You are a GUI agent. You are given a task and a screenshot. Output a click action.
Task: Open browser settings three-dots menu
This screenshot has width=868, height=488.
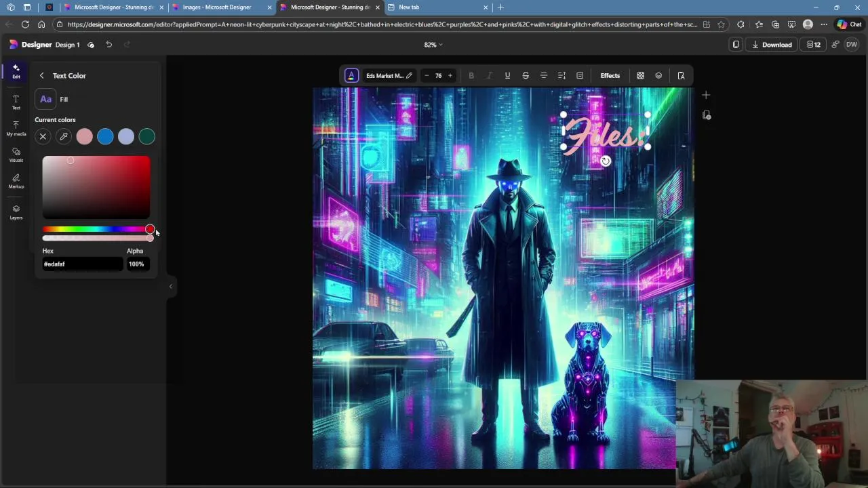tap(824, 24)
